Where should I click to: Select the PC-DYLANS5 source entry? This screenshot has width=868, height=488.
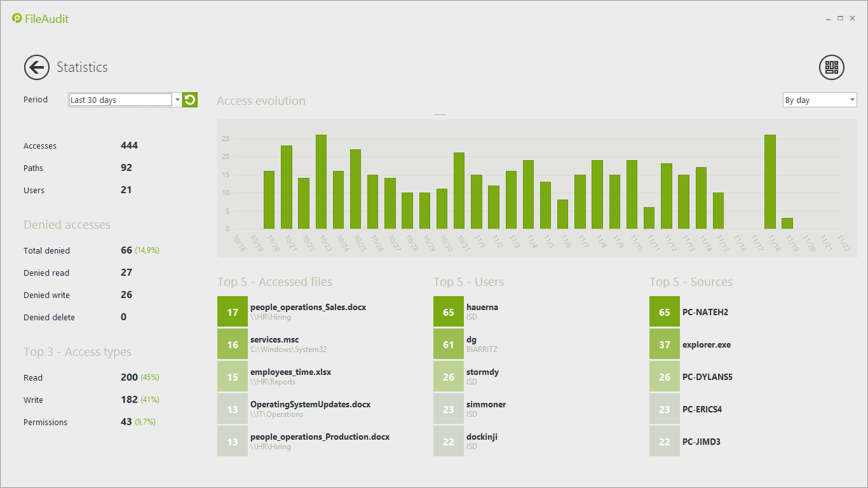tap(707, 377)
